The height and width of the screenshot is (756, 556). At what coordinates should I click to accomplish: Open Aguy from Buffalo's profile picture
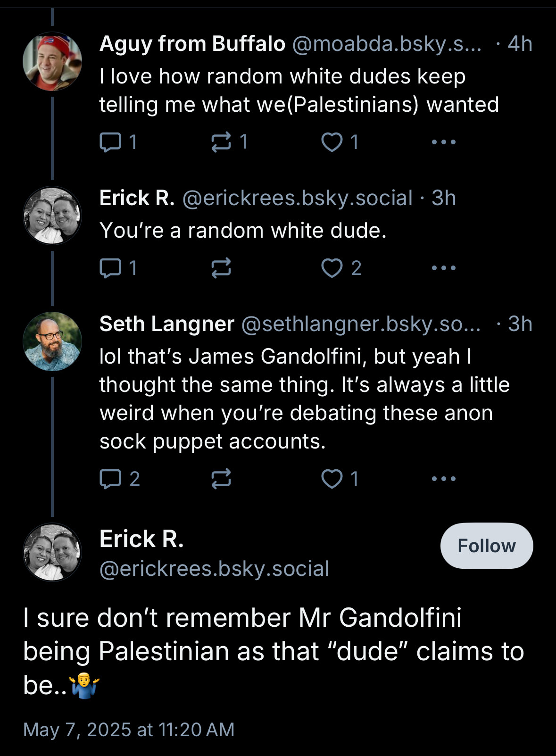pos(52,61)
